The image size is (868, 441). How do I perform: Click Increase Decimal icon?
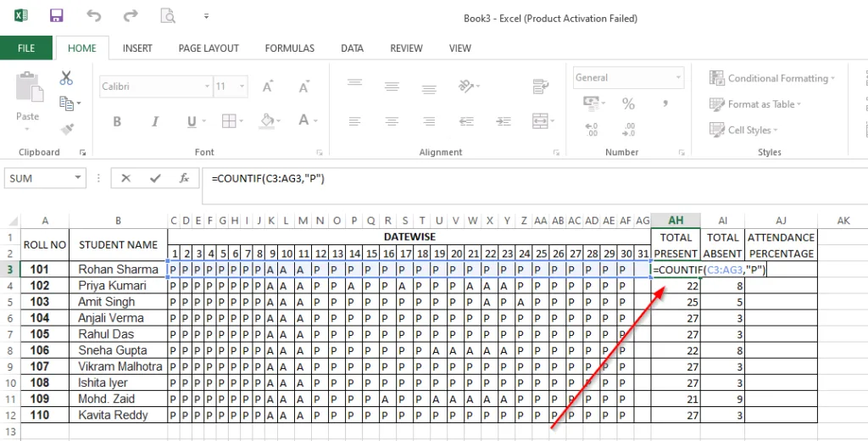point(591,129)
